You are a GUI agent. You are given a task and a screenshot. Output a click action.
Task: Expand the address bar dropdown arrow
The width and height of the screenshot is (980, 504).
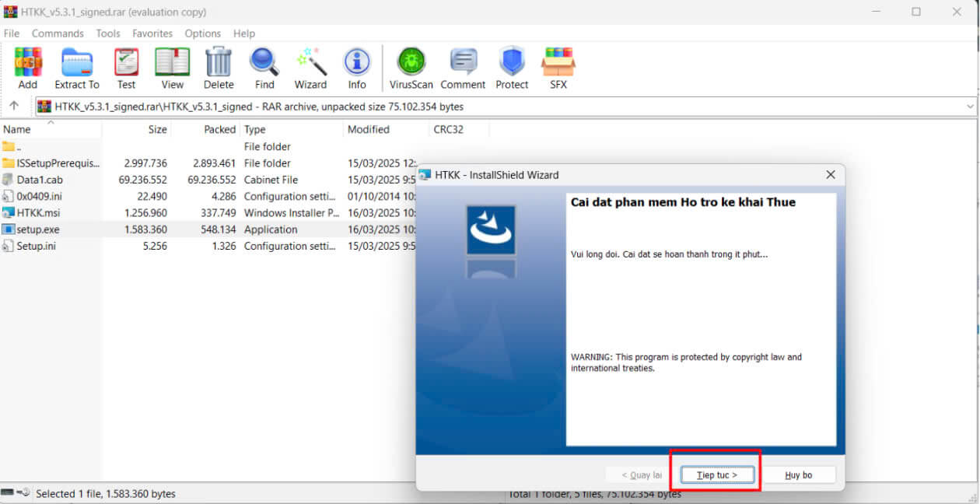(x=970, y=107)
